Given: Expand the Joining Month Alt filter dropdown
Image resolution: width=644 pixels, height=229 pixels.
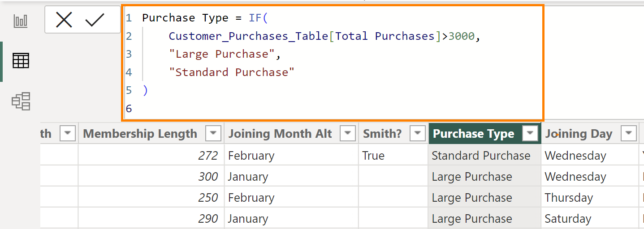Looking at the screenshot, I should click(x=347, y=133).
